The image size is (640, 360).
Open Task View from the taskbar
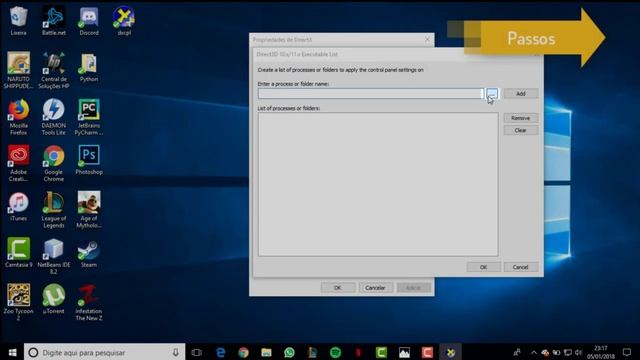tap(197, 352)
